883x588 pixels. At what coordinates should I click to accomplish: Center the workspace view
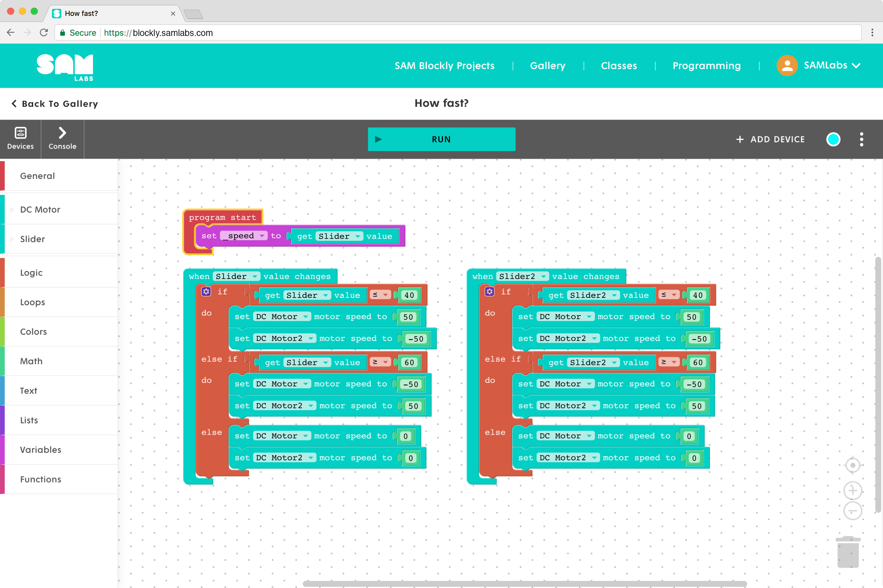pos(852,465)
